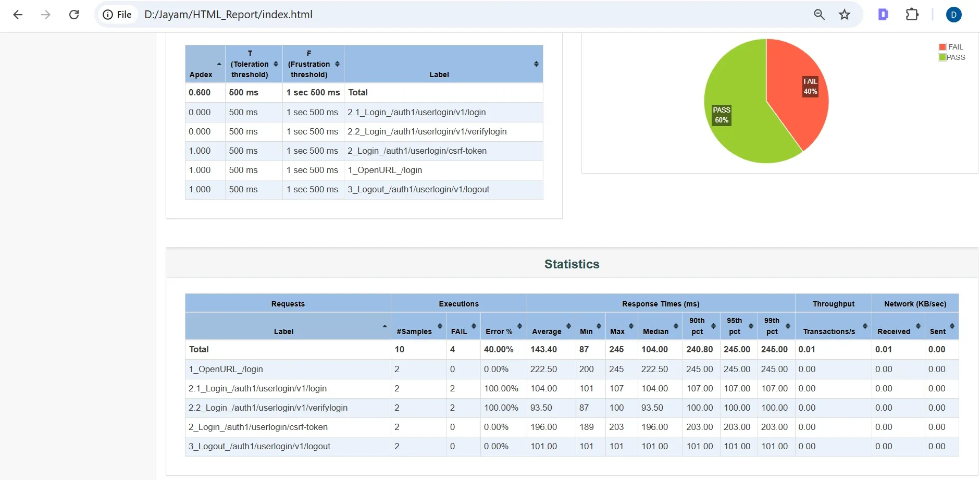Viewport: 980px width, 480px height.
Task: Sort Statistics by 95th pct column
Action: pyautogui.click(x=739, y=326)
